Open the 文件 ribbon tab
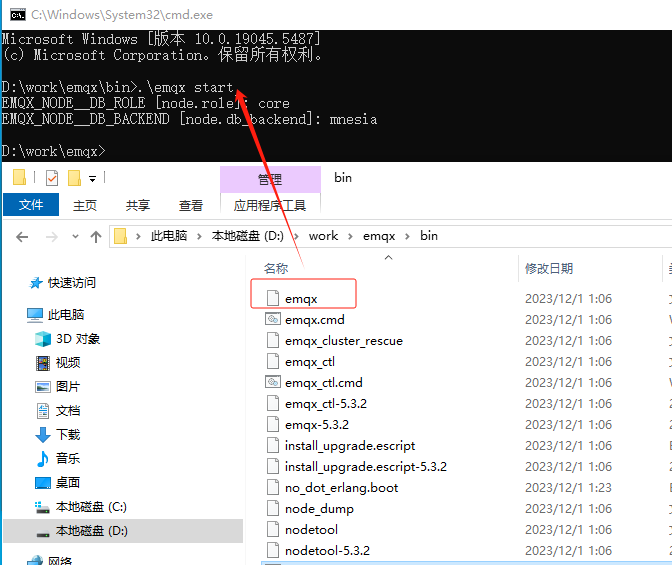 (31, 205)
